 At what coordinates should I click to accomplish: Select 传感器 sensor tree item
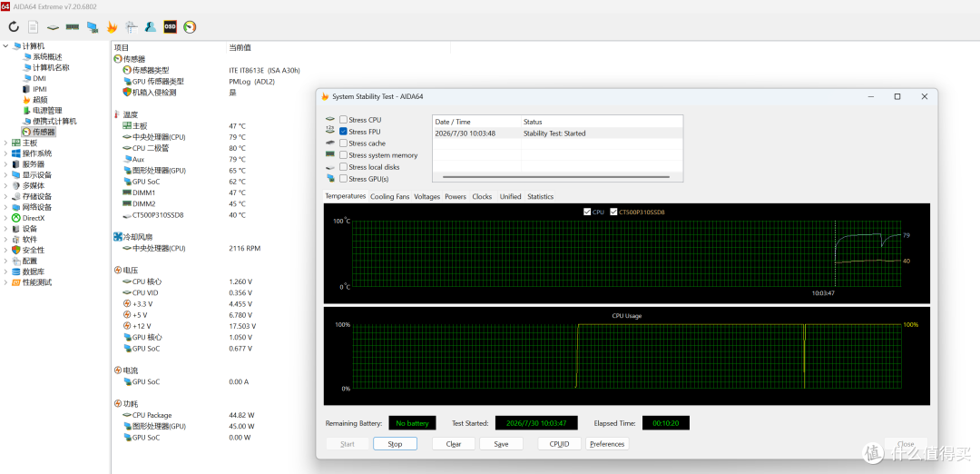44,132
